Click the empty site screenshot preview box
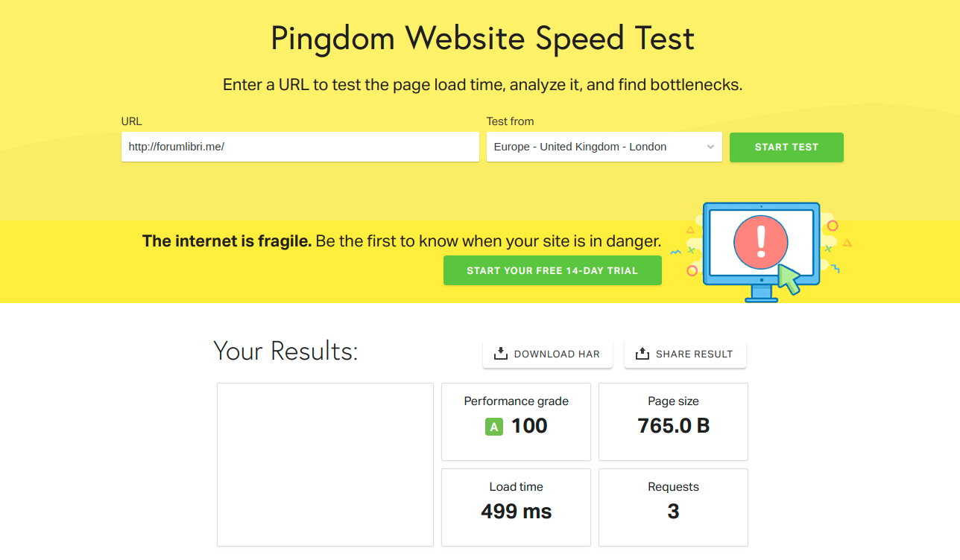 tap(325, 465)
